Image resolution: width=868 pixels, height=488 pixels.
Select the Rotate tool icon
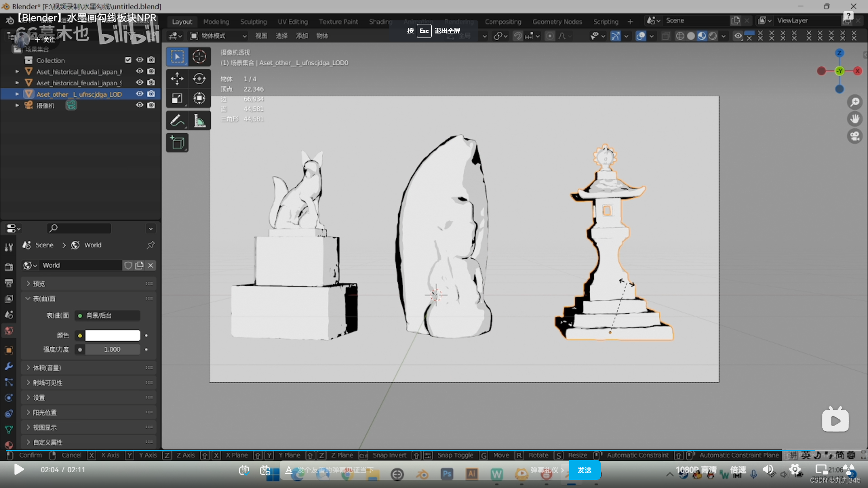click(199, 79)
